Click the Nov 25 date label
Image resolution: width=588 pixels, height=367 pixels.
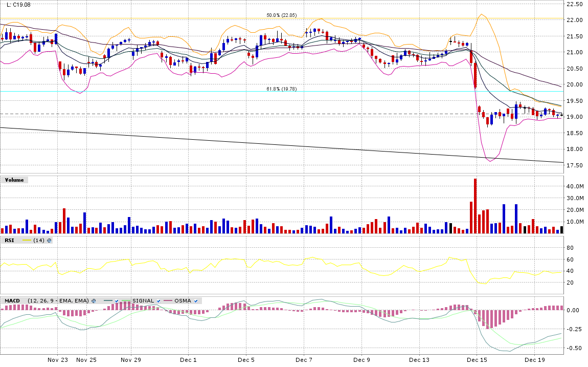(x=86, y=360)
